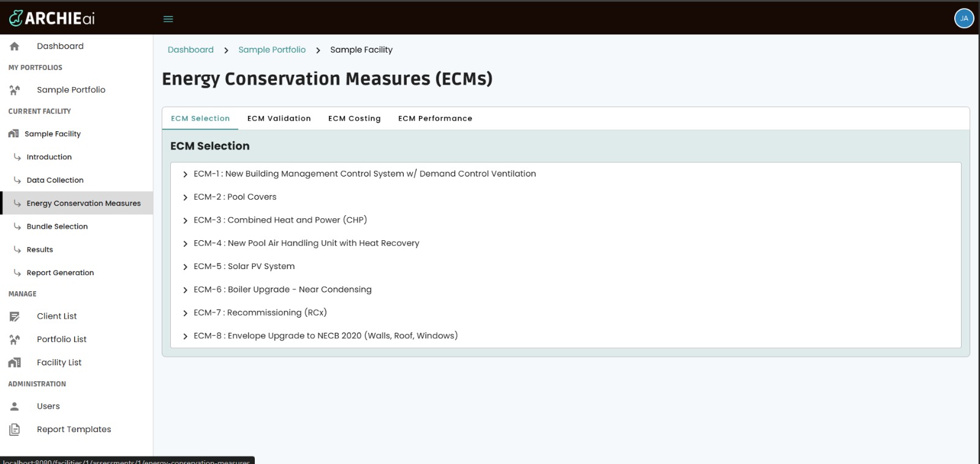Expand the ECM-4 Pool Air Handling Unit chevron
The width and height of the screenshot is (980, 464).
[x=185, y=243]
